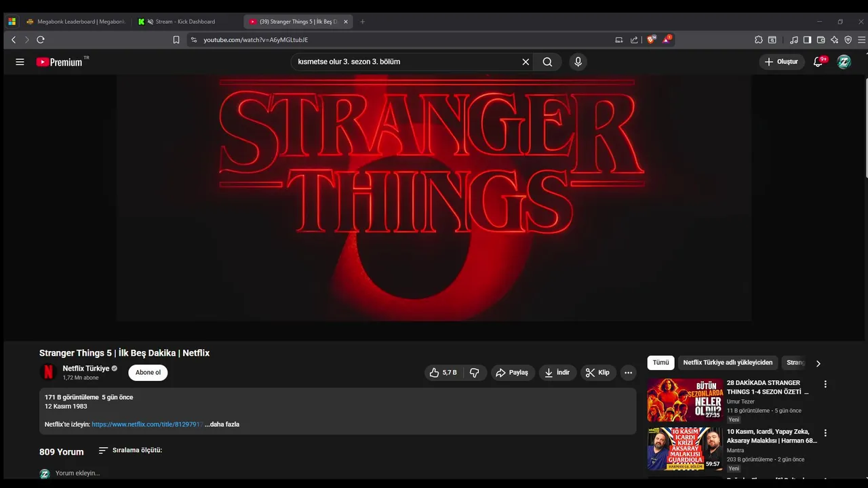The width and height of the screenshot is (868, 488).
Task: Go forward with browser forward arrow
Action: pos(26,40)
